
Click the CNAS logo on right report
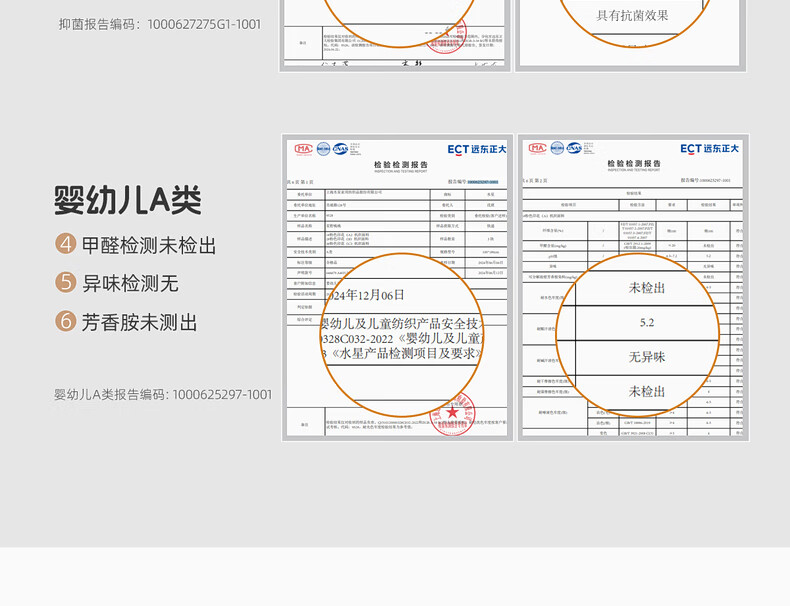574,148
